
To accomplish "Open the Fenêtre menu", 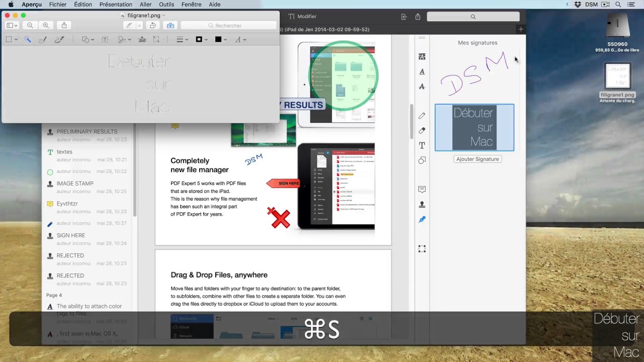I will [191, 5].
